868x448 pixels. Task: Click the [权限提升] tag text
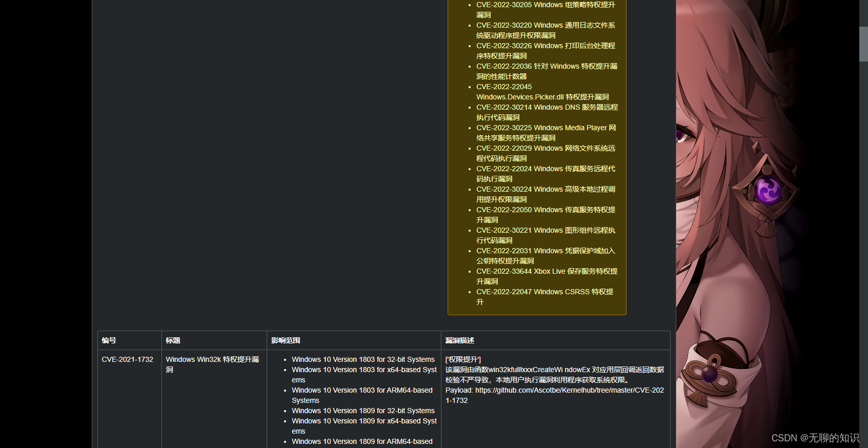463,359
